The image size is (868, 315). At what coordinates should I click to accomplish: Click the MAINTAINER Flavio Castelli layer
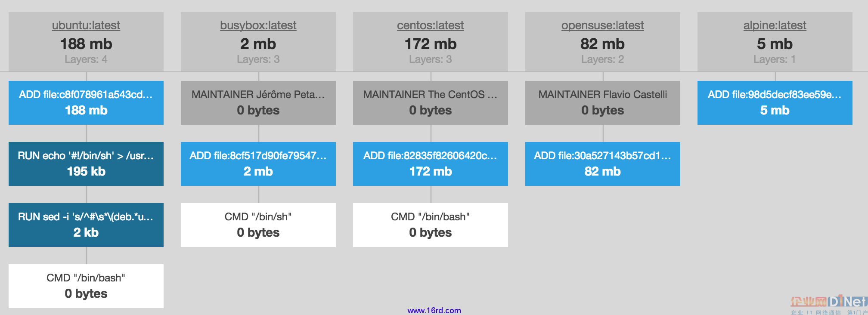pyautogui.click(x=603, y=103)
